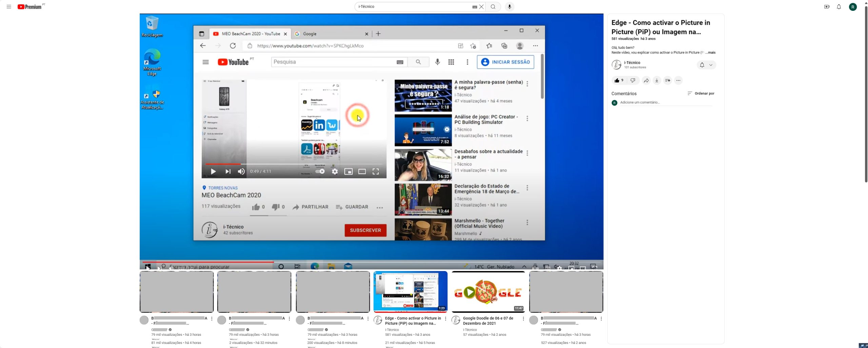This screenshot has width=868, height=348.
Task: Click channel avatar beside Google Doodle card title
Action: click(x=456, y=320)
